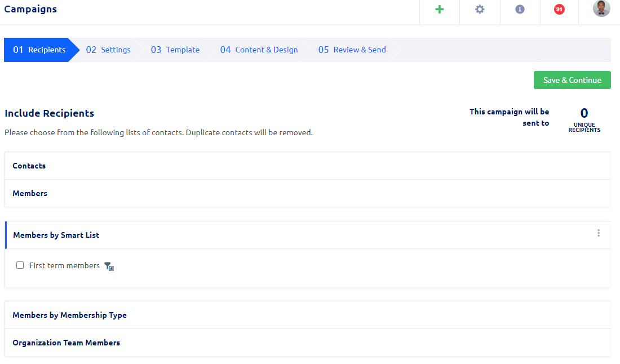This screenshot has height=364, width=620.
Task: Click the green plus add icon
Action: pyautogui.click(x=439, y=10)
